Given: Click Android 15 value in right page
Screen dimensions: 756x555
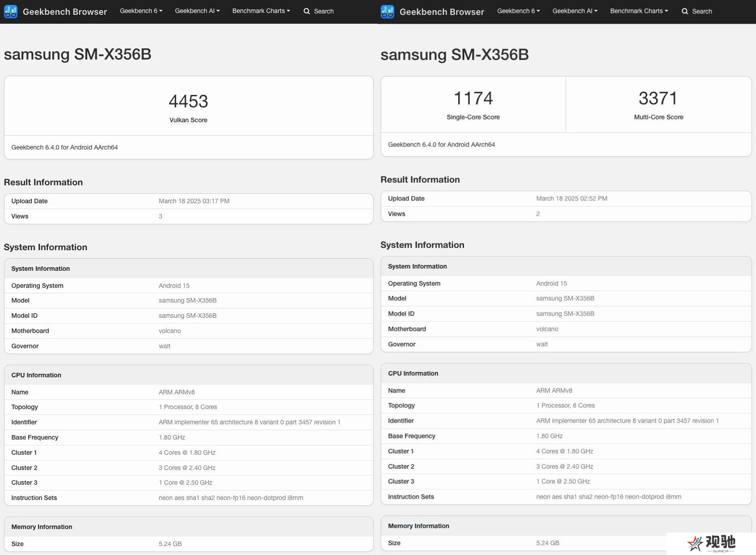Looking at the screenshot, I should click(x=552, y=283).
